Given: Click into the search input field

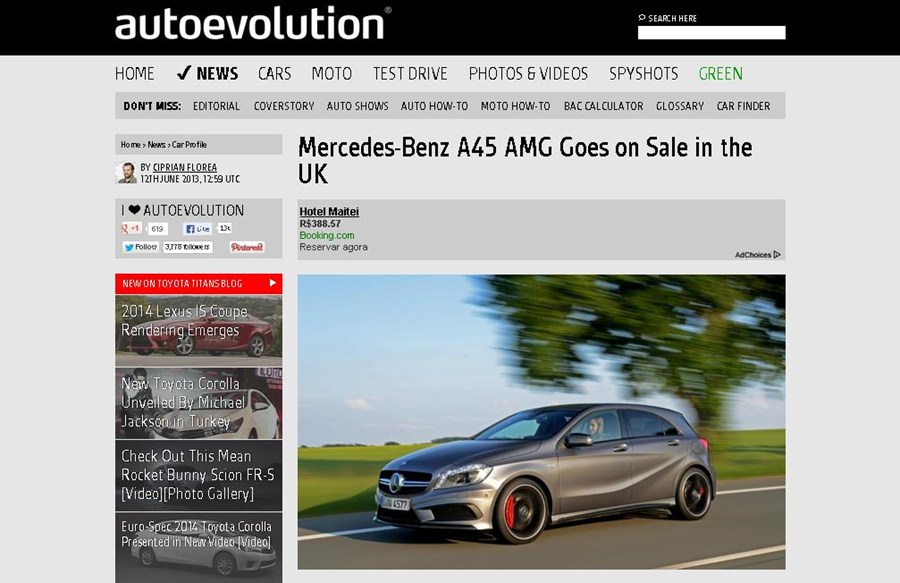Looking at the screenshot, I should coord(711,33).
